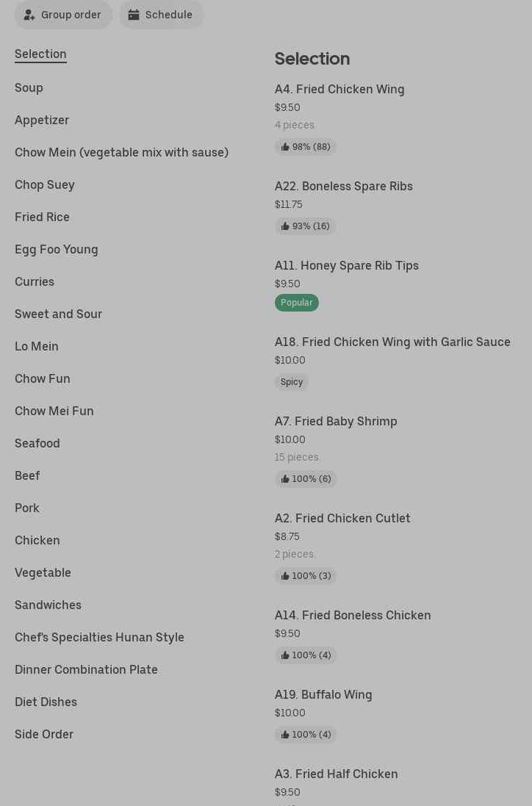Jump to the Appetizer category
Screen dimensions: 532x806
[42, 120]
